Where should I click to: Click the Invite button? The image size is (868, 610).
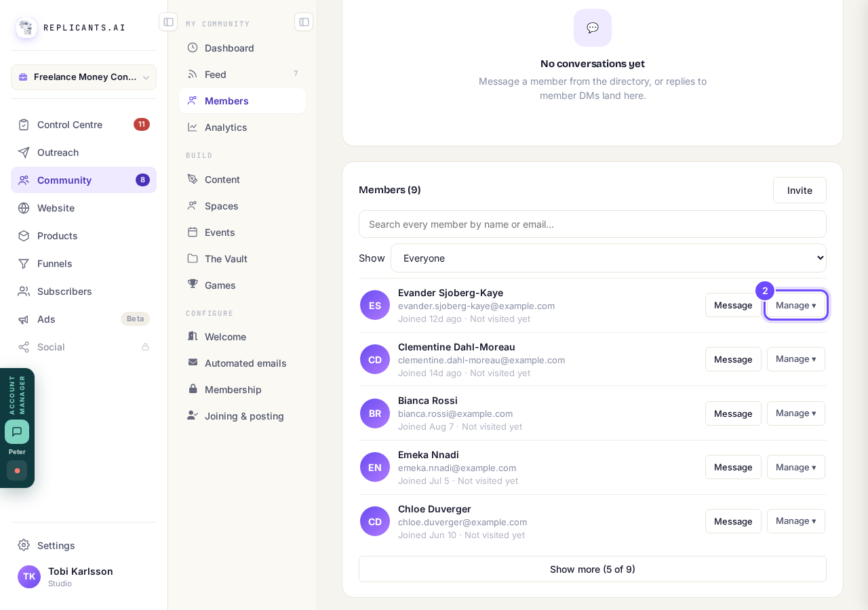800,190
